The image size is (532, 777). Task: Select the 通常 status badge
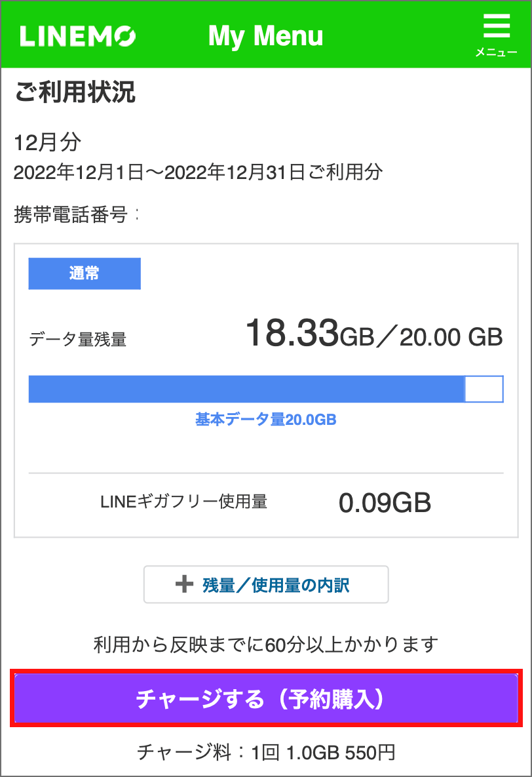pyautogui.click(x=85, y=273)
